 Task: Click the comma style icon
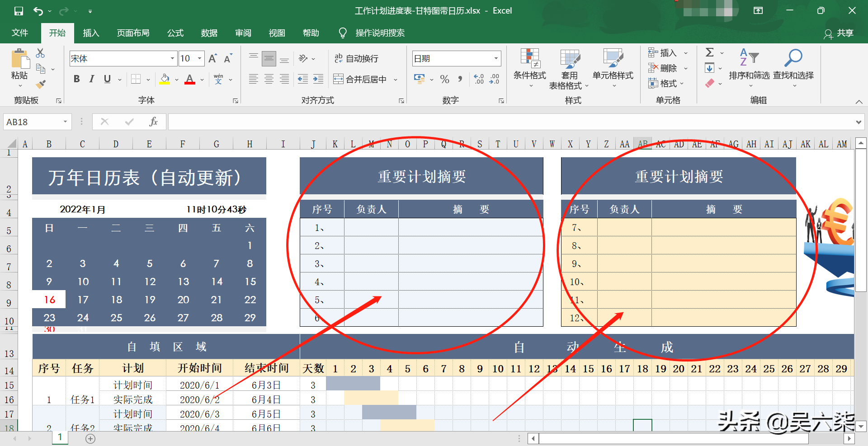click(460, 80)
